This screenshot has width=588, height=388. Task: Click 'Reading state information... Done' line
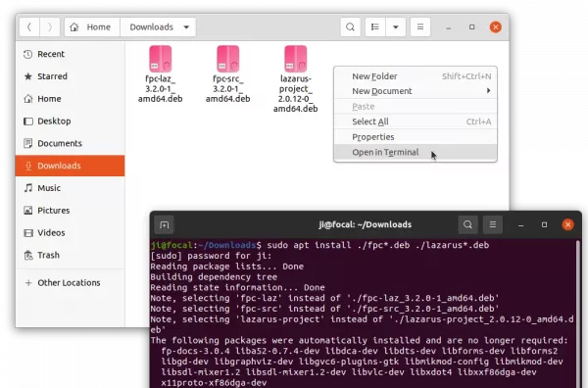tap(237, 287)
